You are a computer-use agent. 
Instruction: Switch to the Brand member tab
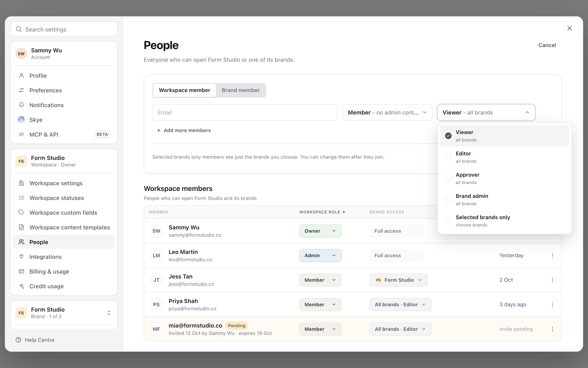pyautogui.click(x=241, y=90)
